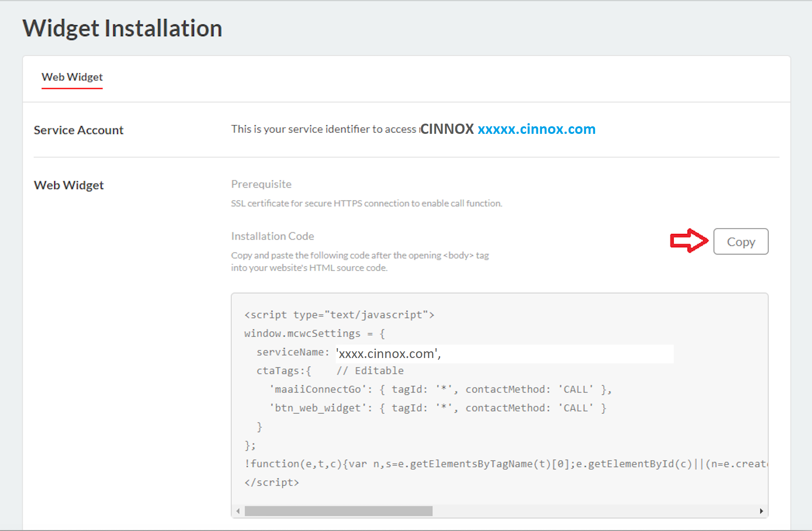Click the Service Account label
This screenshot has height=531, width=812.
click(x=79, y=130)
